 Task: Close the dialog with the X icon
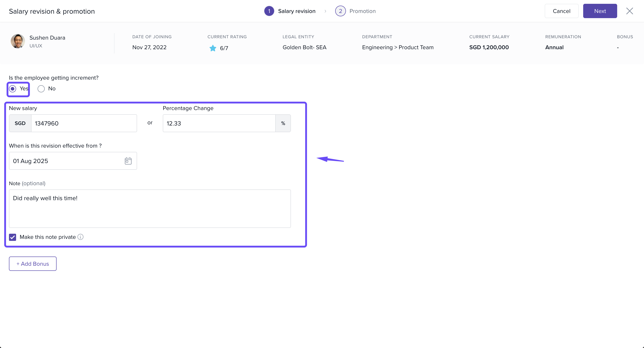[629, 11]
